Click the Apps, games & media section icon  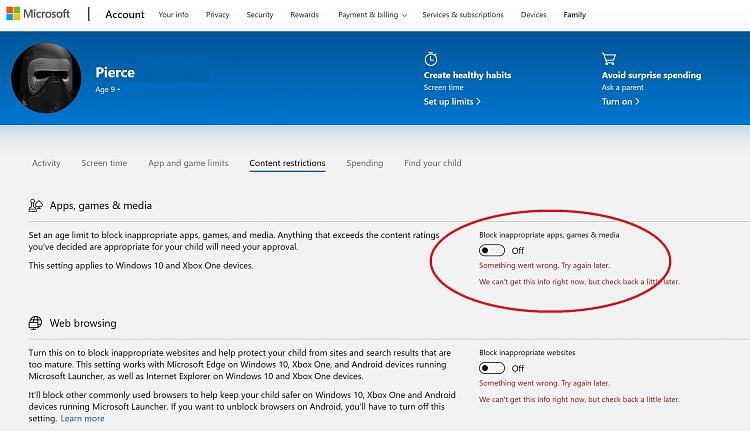click(35, 205)
